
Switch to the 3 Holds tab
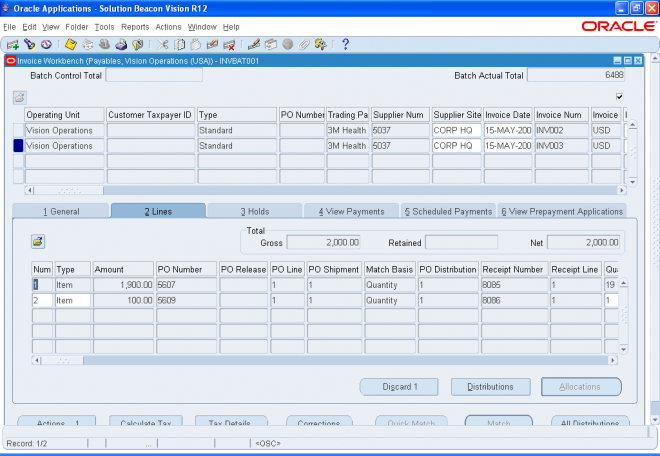coord(255,211)
